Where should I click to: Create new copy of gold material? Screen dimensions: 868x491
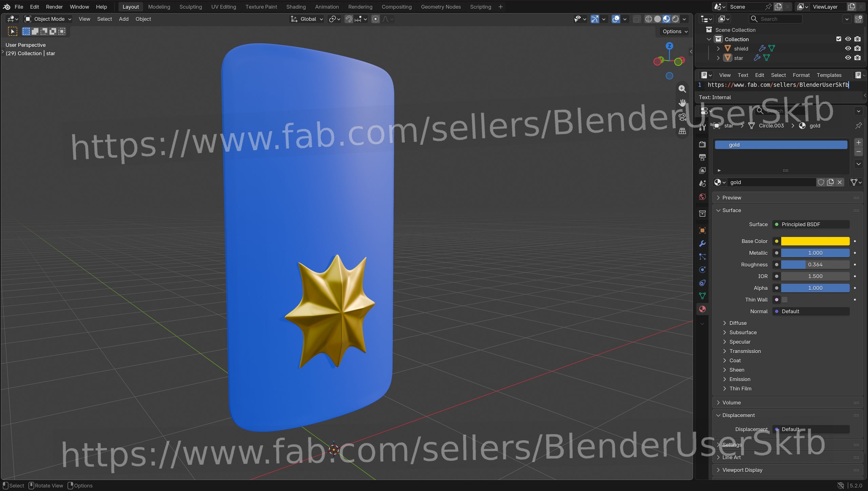[x=830, y=182]
